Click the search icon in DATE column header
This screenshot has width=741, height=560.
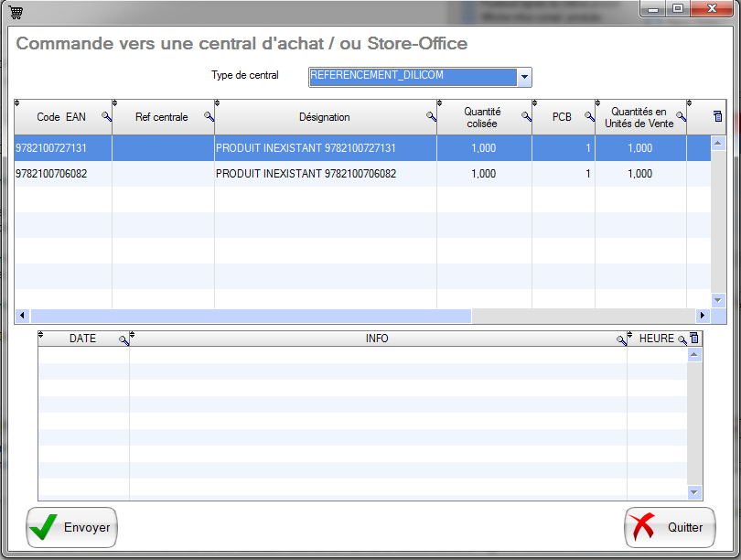pyautogui.click(x=123, y=339)
